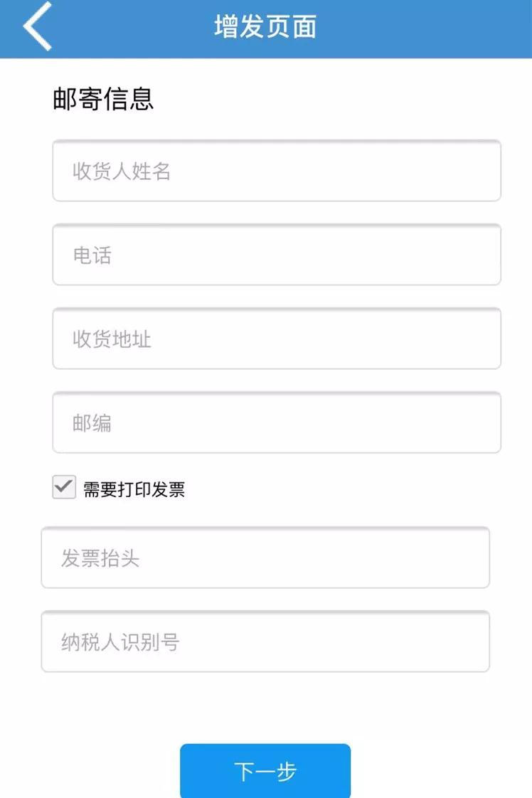Click the 邮寄信息 section heading
Image resolution: width=532 pixels, height=798 pixels.
coord(103,99)
